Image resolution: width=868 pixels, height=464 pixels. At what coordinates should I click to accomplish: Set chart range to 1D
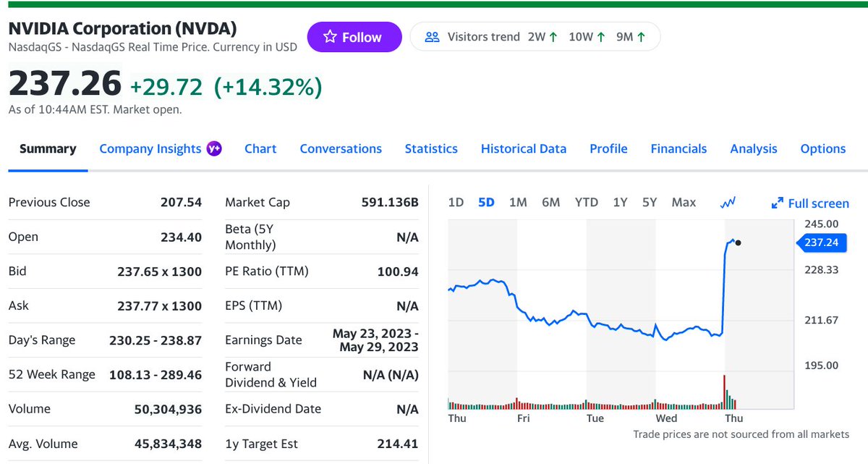click(456, 202)
